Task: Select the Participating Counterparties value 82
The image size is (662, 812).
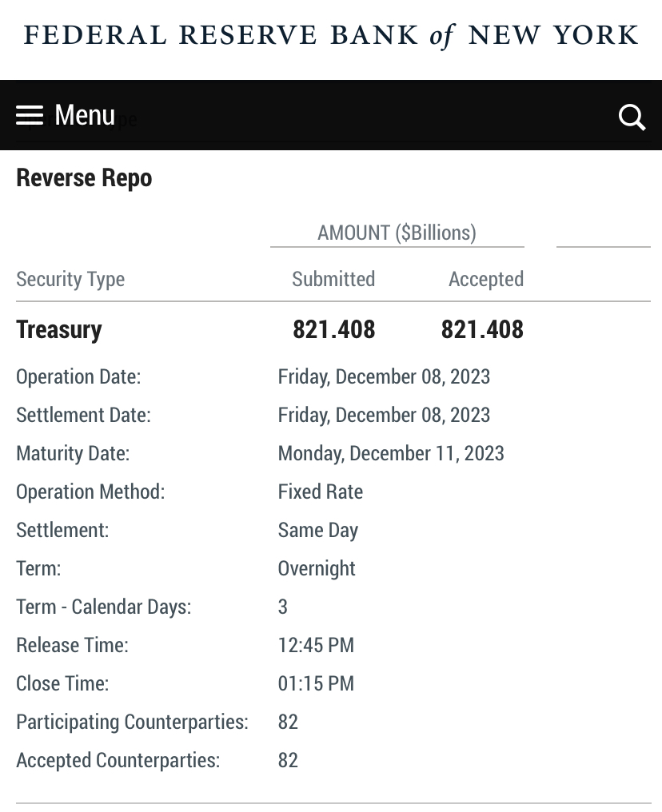Action: [288, 722]
